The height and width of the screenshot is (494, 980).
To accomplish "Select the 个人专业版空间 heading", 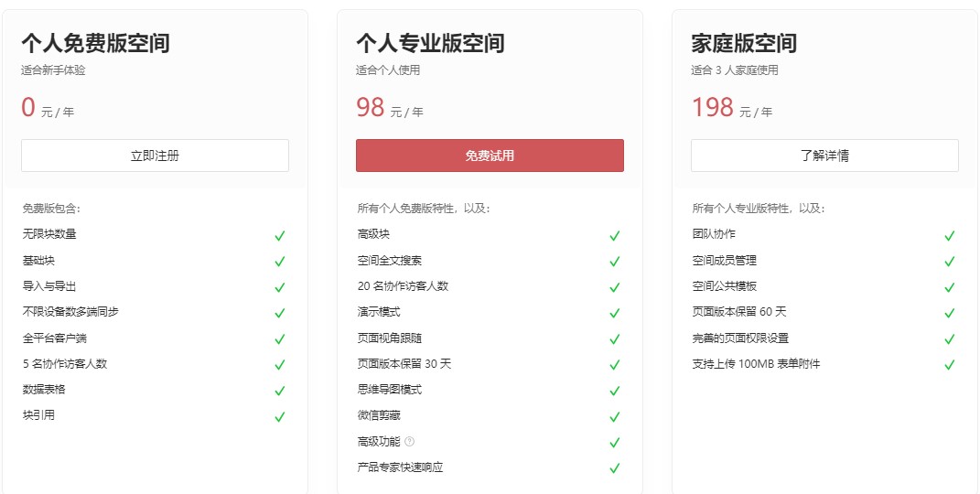I will pos(431,43).
